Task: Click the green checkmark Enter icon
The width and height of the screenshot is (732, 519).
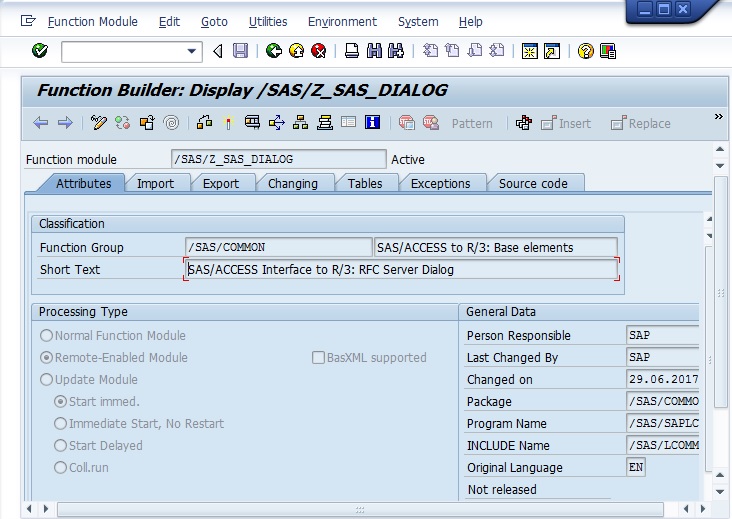Action: [x=40, y=50]
